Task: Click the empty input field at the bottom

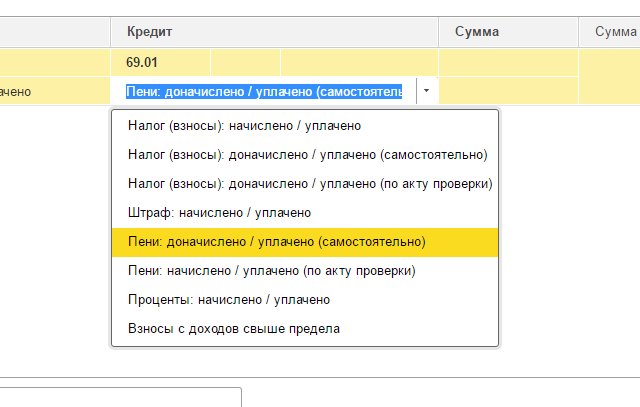Action: click(120, 397)
